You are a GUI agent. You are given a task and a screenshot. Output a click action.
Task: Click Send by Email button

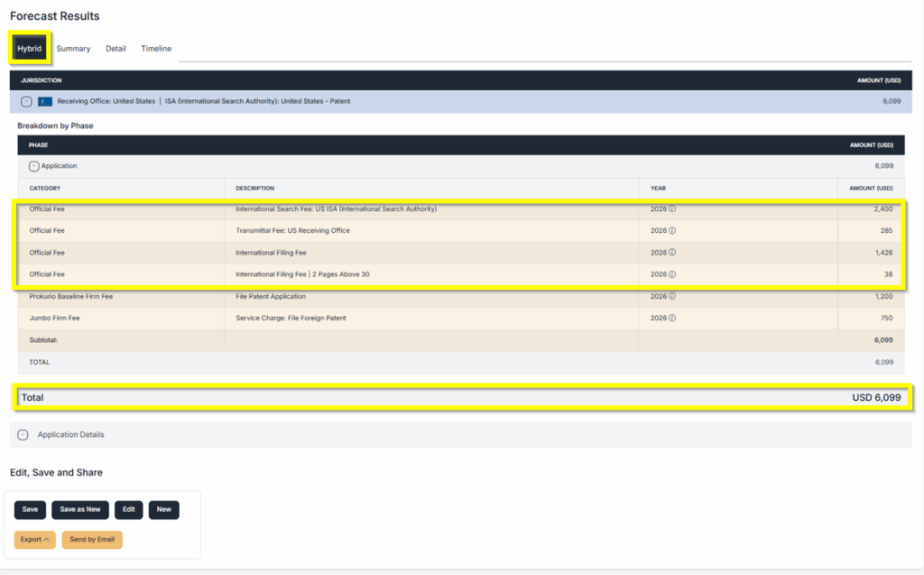click(92, 540)
